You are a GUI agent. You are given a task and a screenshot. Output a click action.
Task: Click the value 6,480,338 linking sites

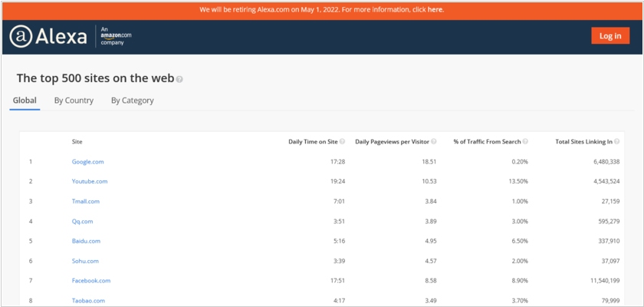tap(606, 161)
